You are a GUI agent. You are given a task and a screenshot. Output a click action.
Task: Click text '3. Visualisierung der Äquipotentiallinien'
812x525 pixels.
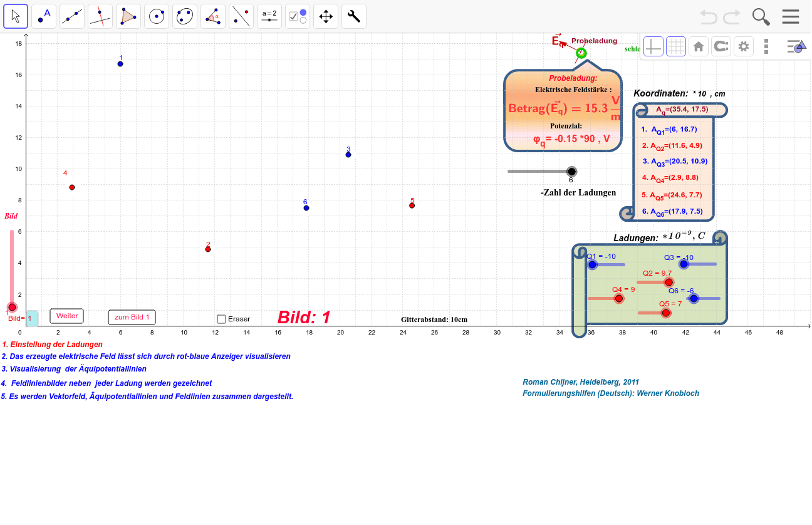[74, 369]
